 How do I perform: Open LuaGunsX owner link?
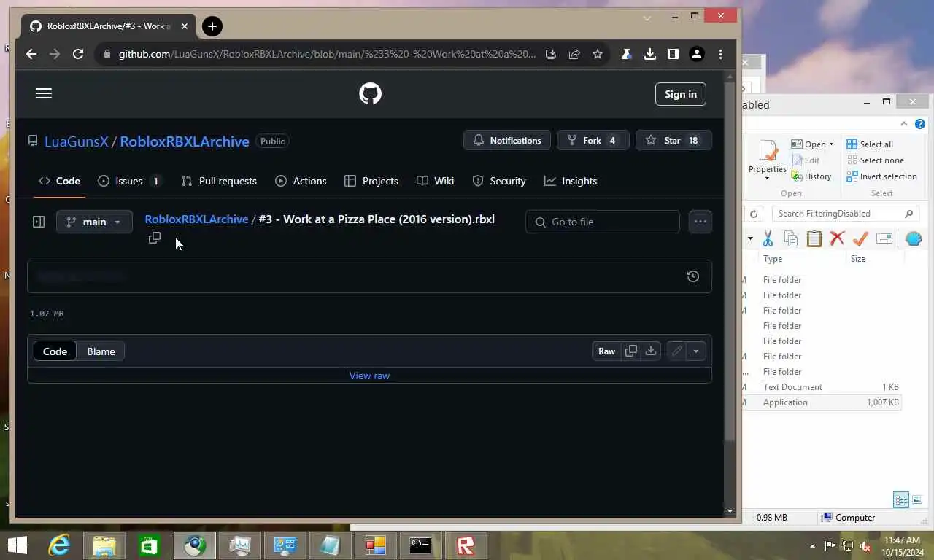[x=76, y=141]
